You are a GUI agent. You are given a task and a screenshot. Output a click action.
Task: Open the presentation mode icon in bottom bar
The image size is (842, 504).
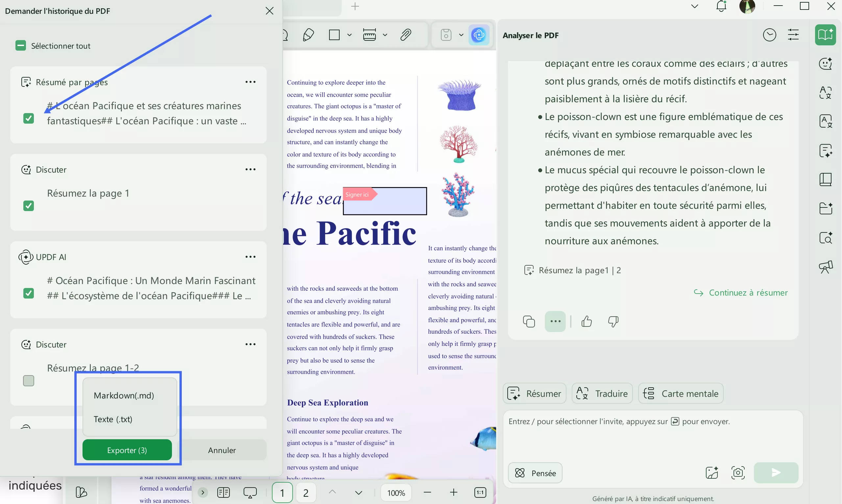click(250, 492)
